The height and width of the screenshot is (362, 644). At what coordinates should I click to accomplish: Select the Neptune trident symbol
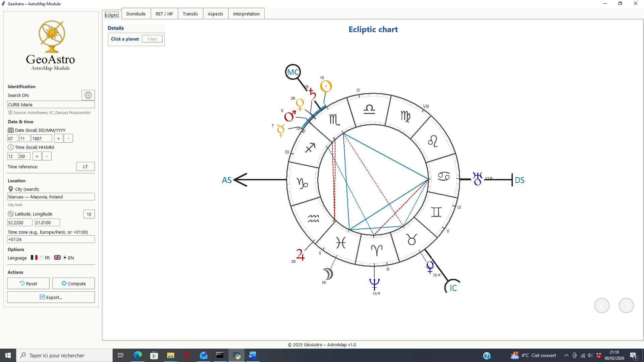tap(374, 284)
